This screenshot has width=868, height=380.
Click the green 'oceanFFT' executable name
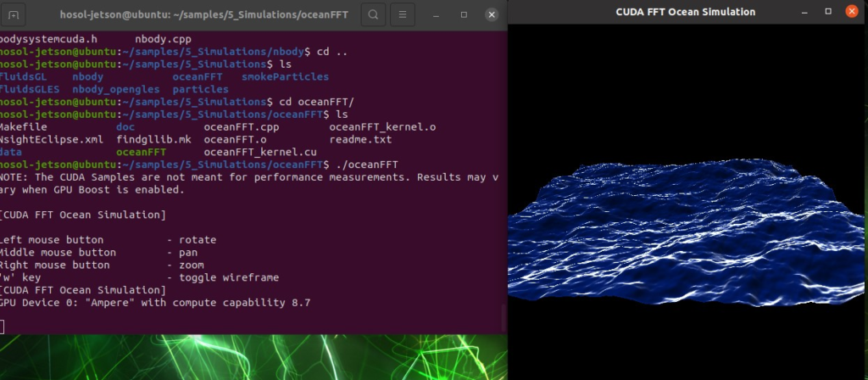coord(142,153)
